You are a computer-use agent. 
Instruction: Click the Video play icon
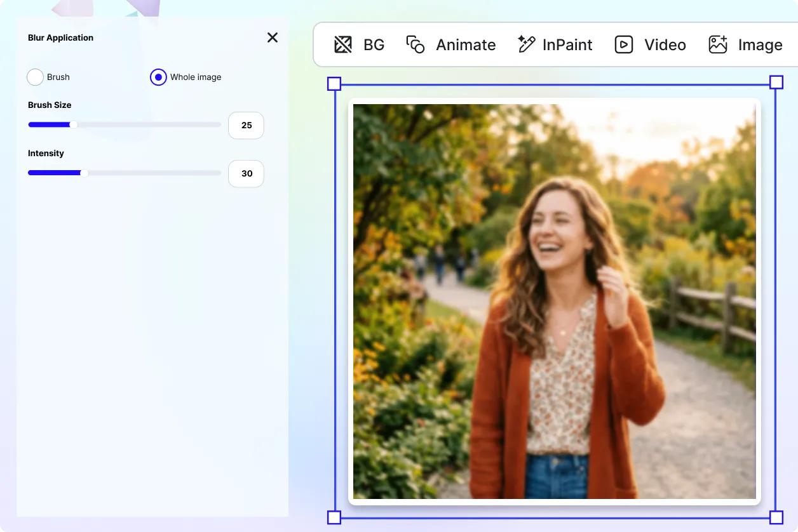(624, 45)
